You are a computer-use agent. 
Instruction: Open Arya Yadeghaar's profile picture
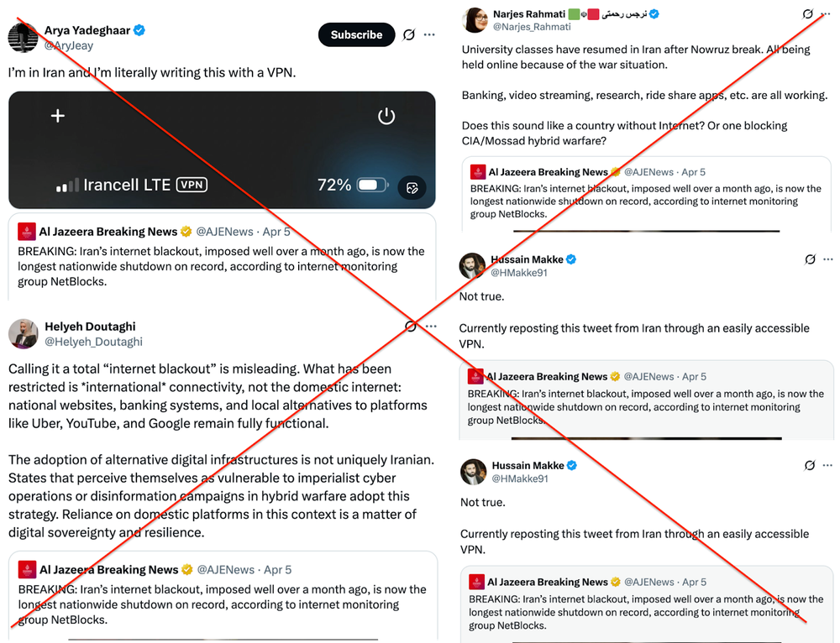pyautogui.click(x=24, y=38)
